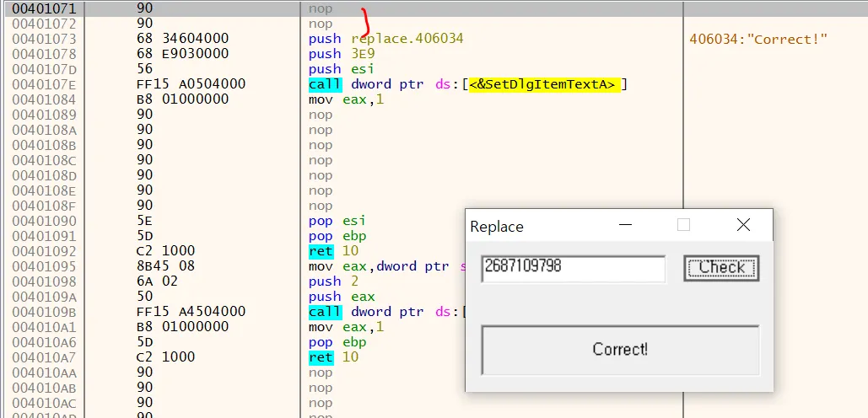Select address row 004010A6
Screen dimensions: 868x418
coord(44,341)
